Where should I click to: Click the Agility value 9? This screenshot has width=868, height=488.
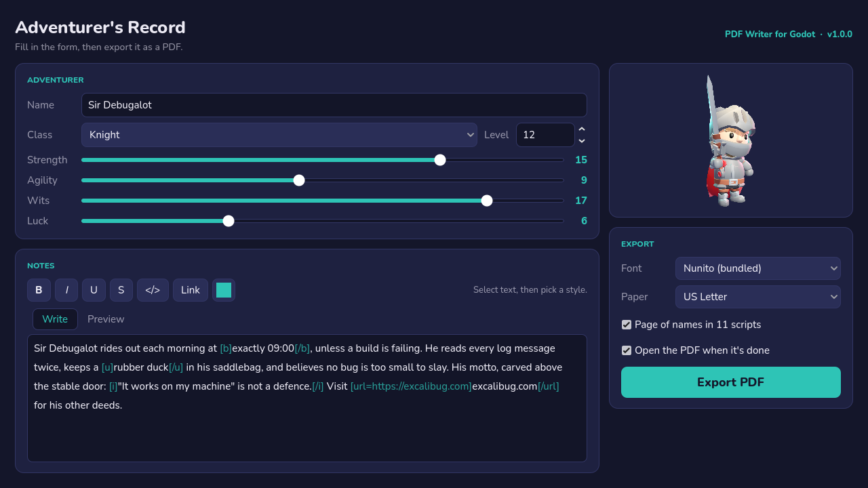pyautogui.click(x=584, y=180)
